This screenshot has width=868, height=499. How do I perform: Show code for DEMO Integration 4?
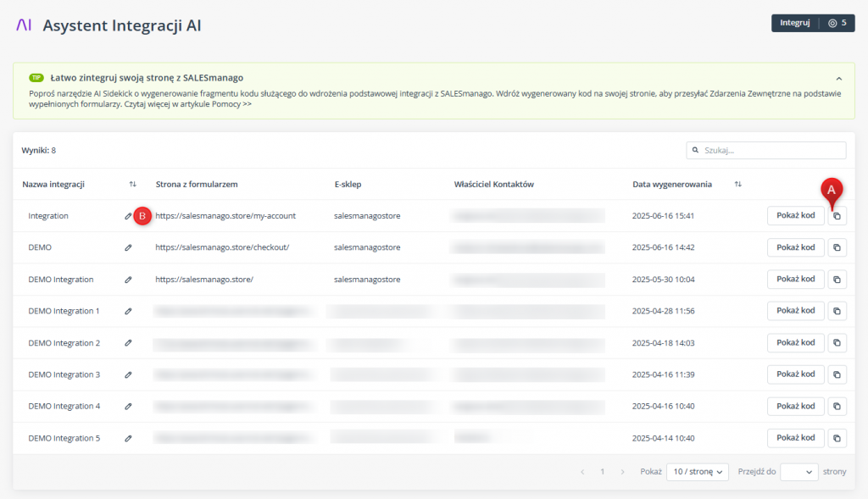click(x=795, y=406)
